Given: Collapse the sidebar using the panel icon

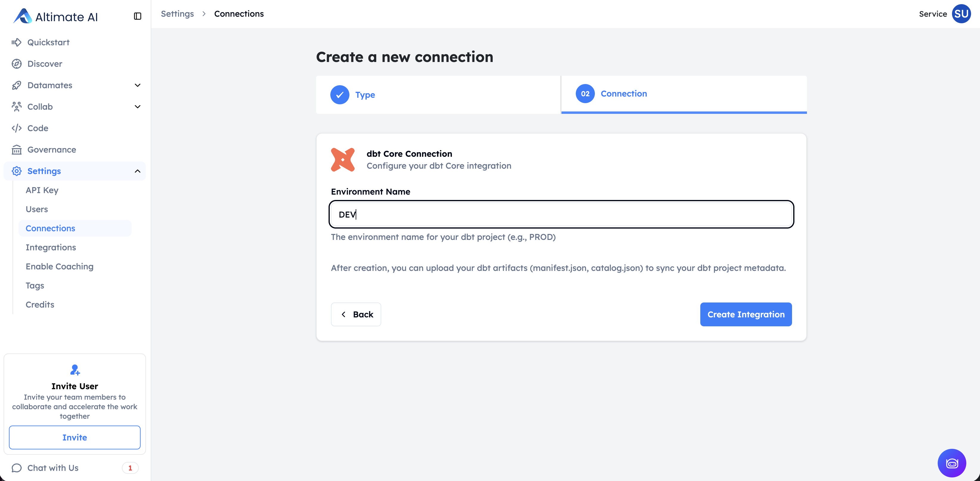Looking at the screenshot, I should click(137, 16).
